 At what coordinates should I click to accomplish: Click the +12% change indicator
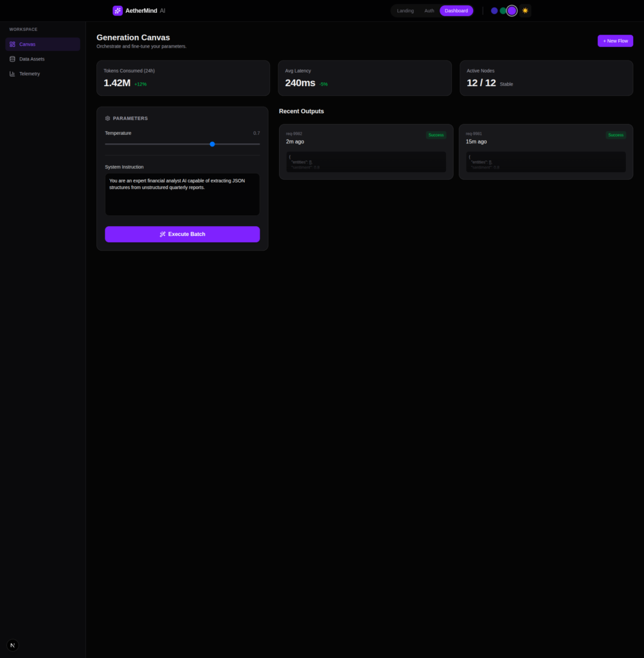(141, 84)
